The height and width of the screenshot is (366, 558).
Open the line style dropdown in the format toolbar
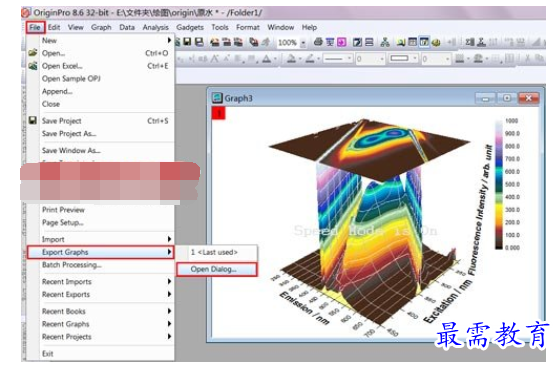pos(338,59)
